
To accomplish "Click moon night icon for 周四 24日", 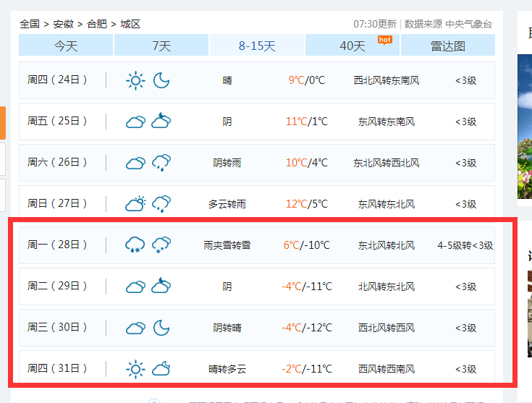I will [161, 80].
